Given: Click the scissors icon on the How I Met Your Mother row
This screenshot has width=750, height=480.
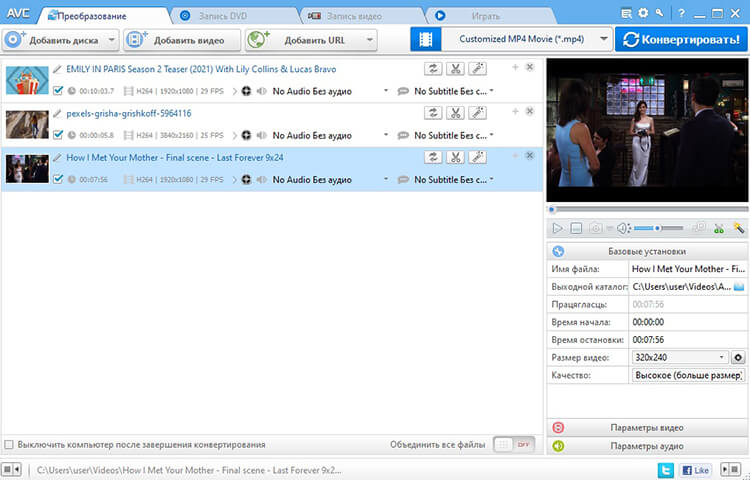Looking at the screenshot, I should tap(455, 157).
